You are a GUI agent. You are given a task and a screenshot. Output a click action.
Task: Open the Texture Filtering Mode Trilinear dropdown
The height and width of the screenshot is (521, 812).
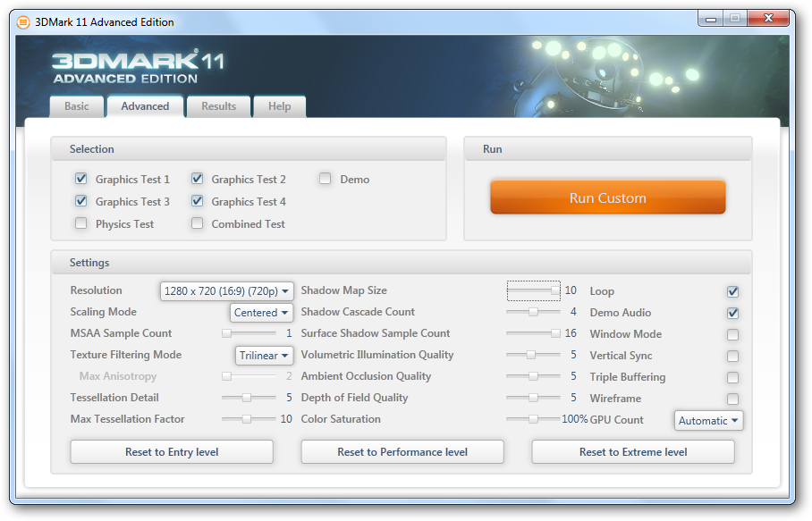[264, 356]
